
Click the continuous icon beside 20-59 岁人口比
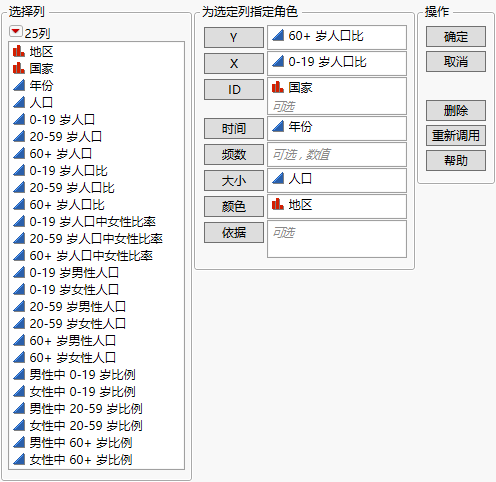pyautogui.click(x=19, y=188)
